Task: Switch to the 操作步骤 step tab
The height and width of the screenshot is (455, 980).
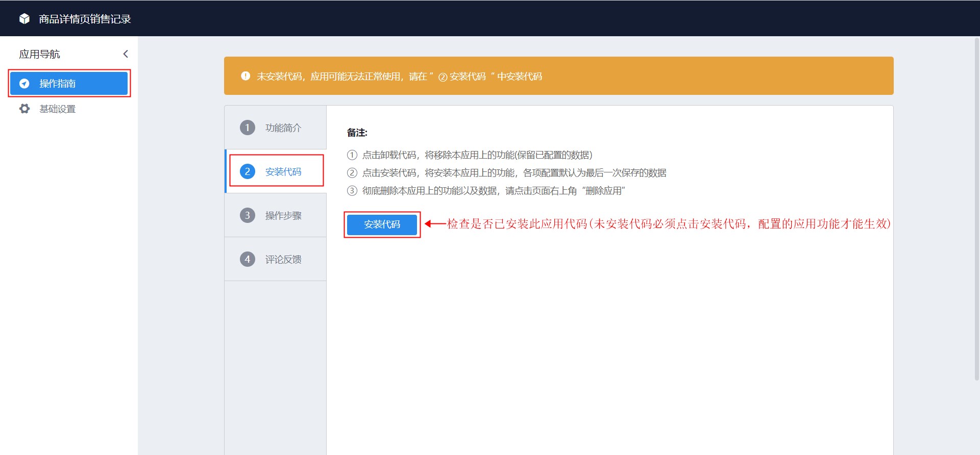Action: pos(276,215)
